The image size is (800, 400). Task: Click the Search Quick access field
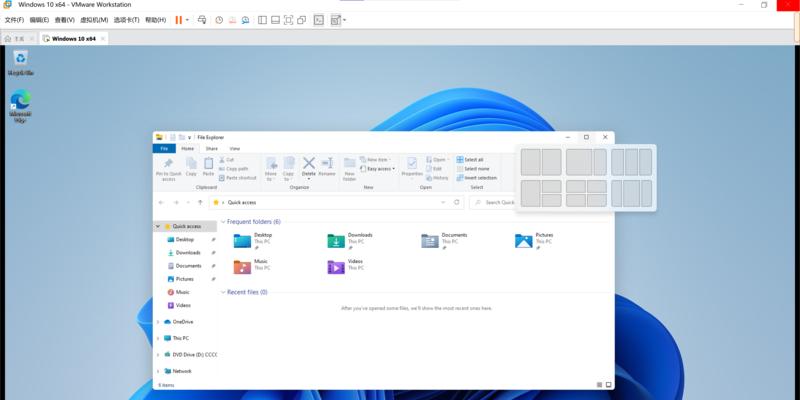494,203
